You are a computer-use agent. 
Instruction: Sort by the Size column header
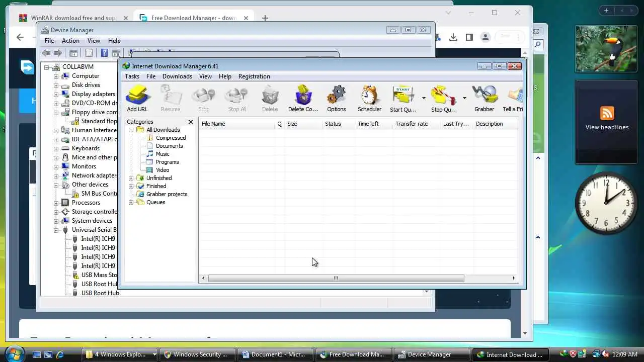[x=303, y=124]
